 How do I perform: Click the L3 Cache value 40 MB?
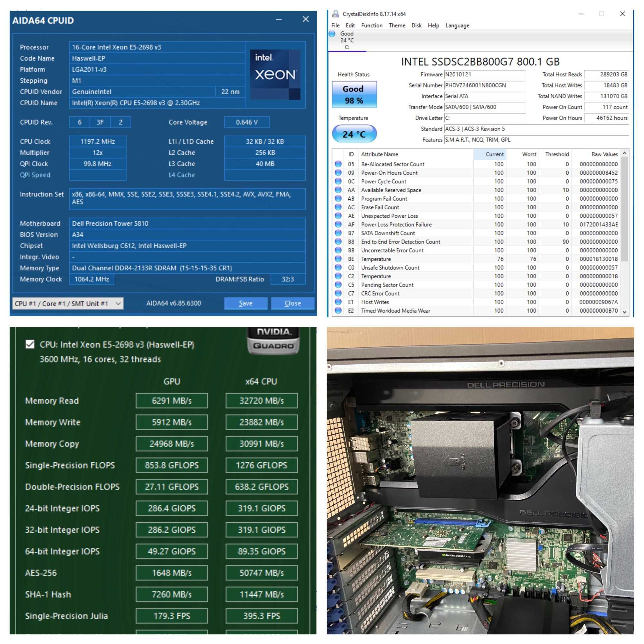point(265,164)
